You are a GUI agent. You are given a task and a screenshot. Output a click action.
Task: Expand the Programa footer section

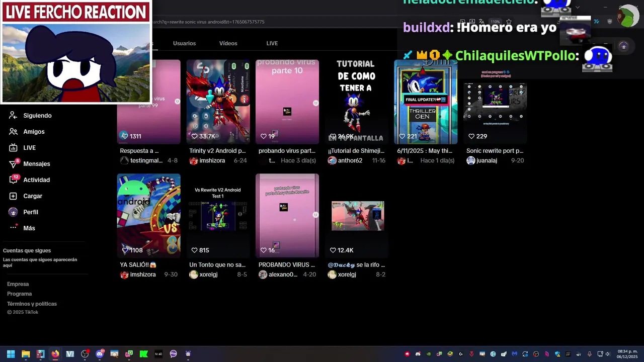20,294
